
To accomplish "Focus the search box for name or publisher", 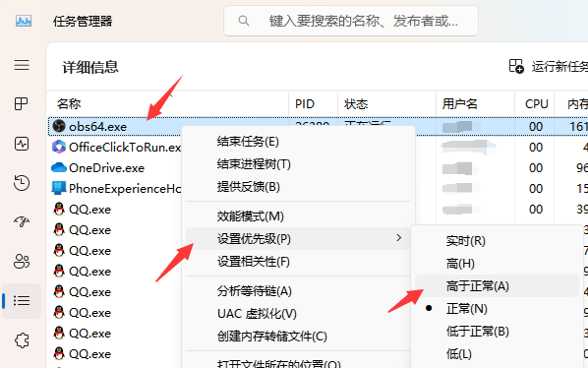I will 351,21.
